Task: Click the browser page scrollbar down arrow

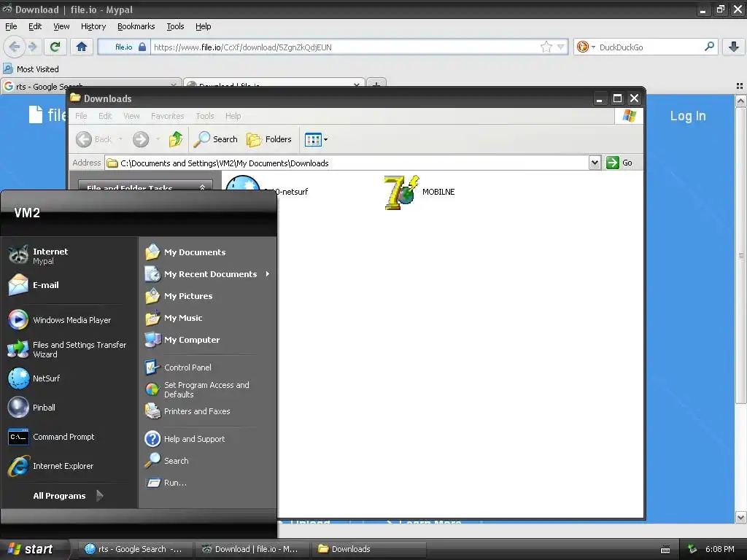Action: pyautogui.click(x=740, y=517)
